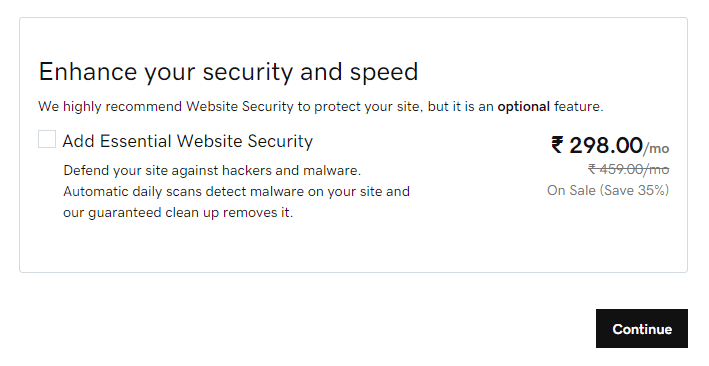
Task: Click the 'Add Essential Website Security' label text
Action: pyautogui.click(x=188, y=141)
